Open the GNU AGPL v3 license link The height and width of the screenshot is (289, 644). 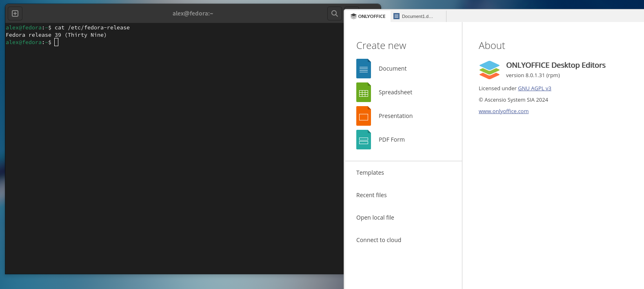tap(535, 88)
